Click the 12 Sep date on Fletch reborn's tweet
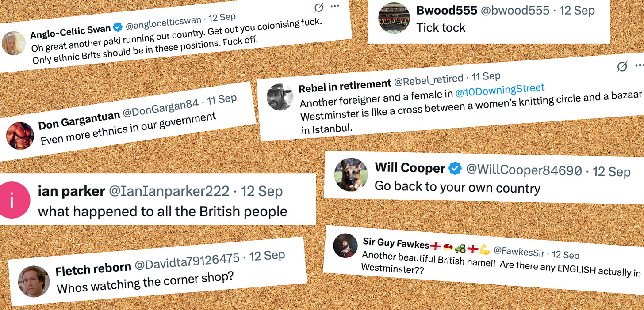 point(267,257)
